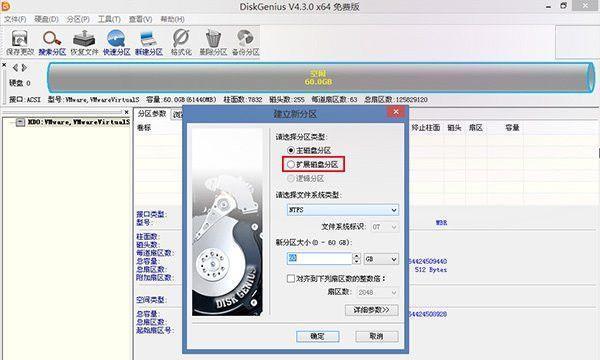
Task: Click the Interface Type (接口类型) label
Action: coord(152,214)
